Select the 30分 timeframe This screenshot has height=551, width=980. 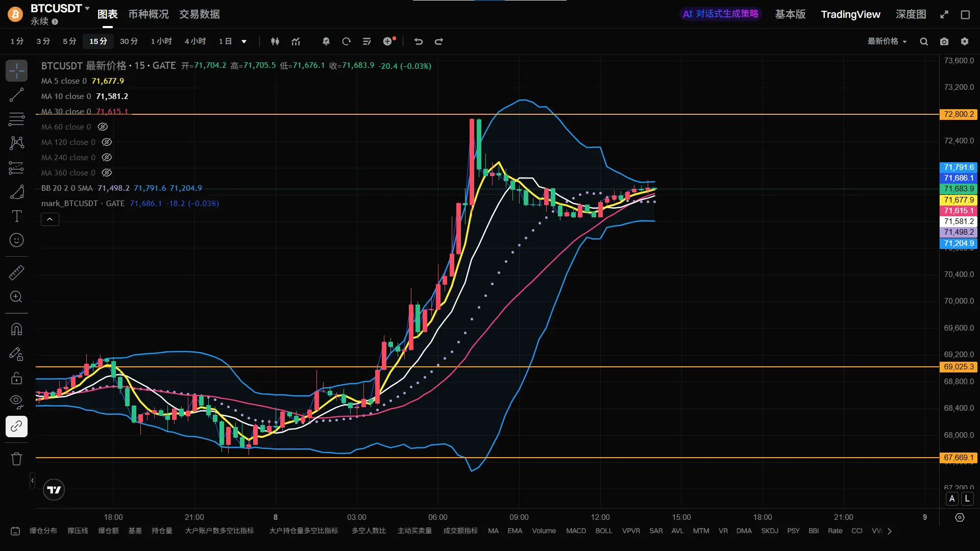pyautogui.click(x=129, y=41)
